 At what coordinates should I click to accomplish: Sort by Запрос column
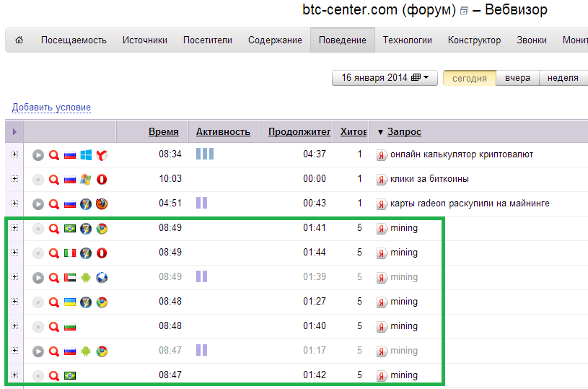pos(404,131)
